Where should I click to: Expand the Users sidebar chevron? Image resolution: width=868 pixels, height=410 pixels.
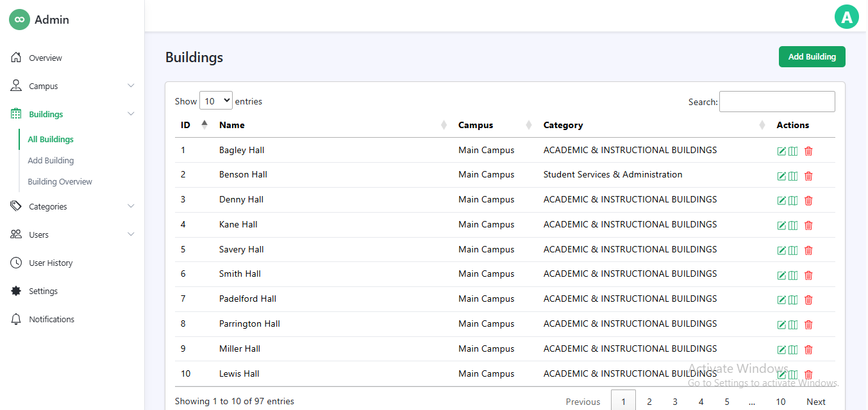[x=131, y=234]
